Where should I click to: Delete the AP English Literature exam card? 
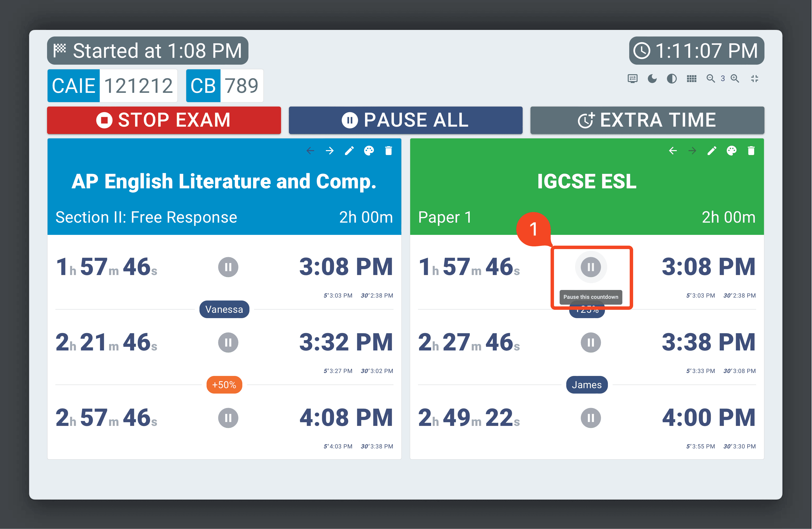[388, 151]
